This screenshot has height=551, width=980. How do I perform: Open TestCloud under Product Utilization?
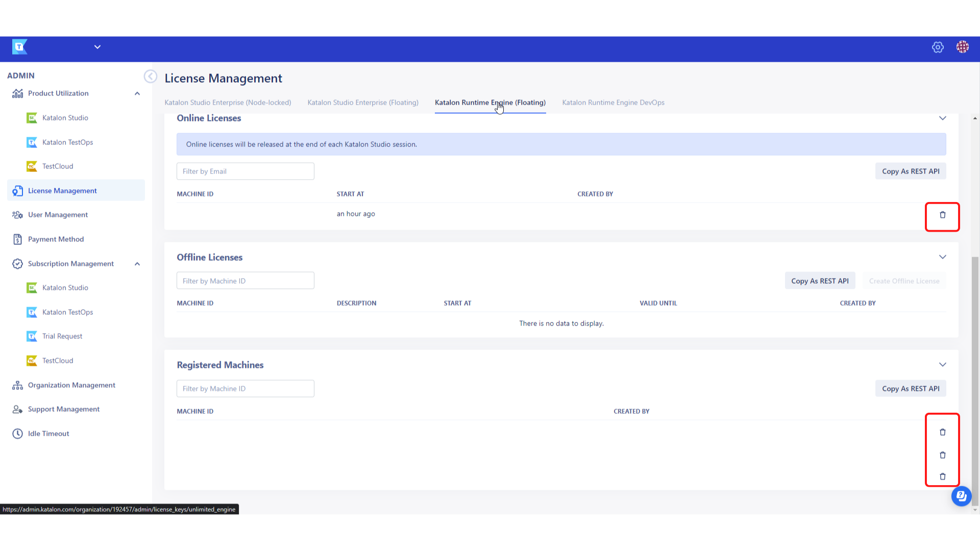(57, 166)
